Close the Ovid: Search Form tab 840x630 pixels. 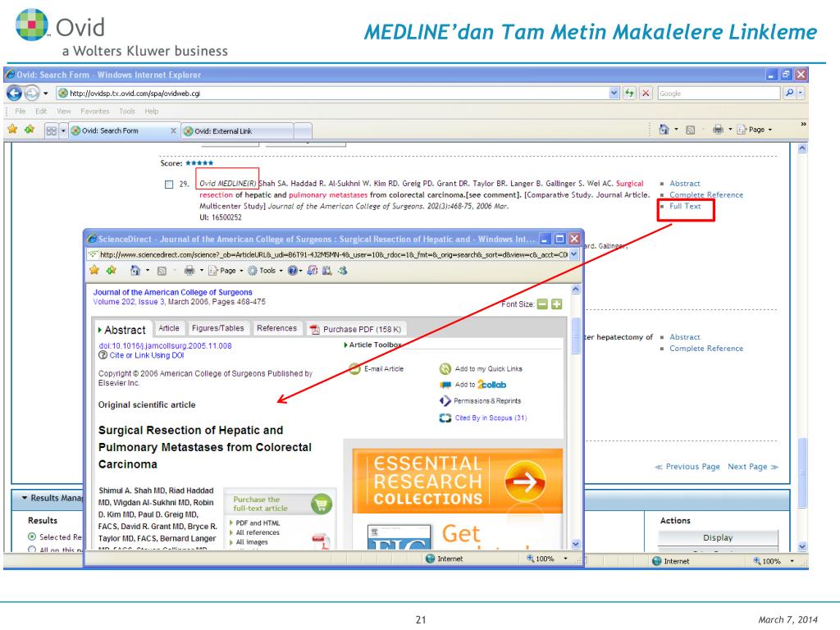point(173,130)
